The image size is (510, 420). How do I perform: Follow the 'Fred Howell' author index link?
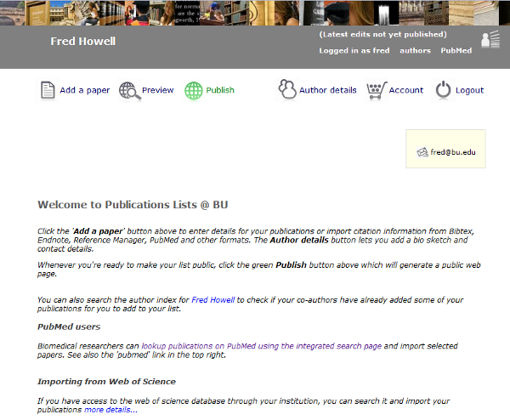click(x=213, y=300)
